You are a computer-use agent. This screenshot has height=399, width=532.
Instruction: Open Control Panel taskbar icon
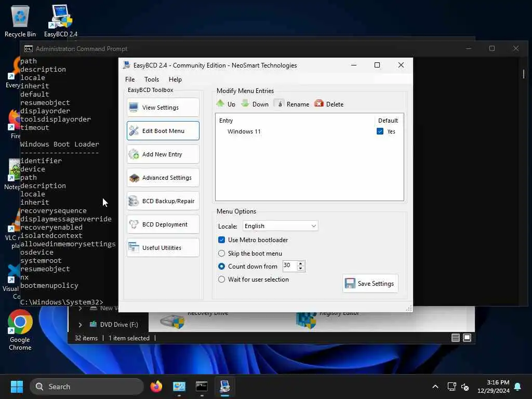(x=179, y=387)
